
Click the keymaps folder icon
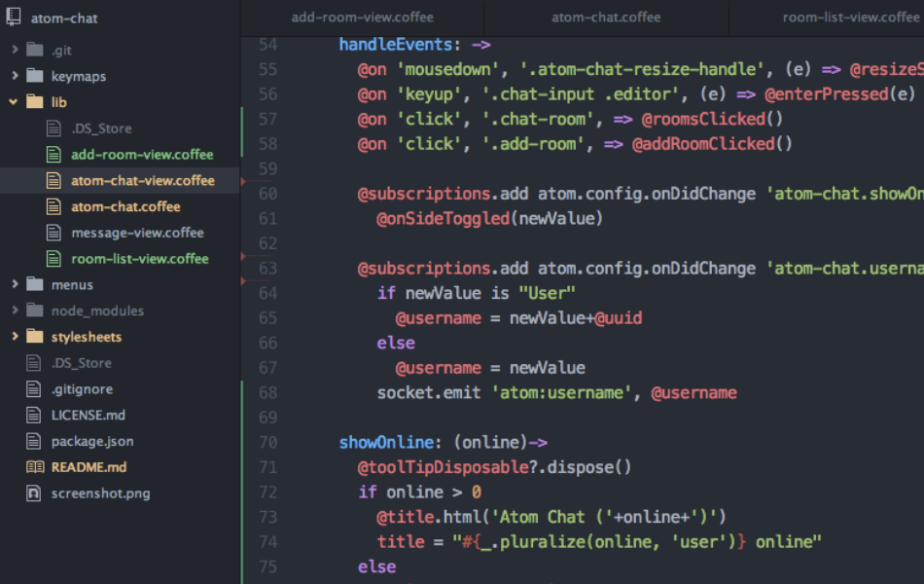coord(35,76)
